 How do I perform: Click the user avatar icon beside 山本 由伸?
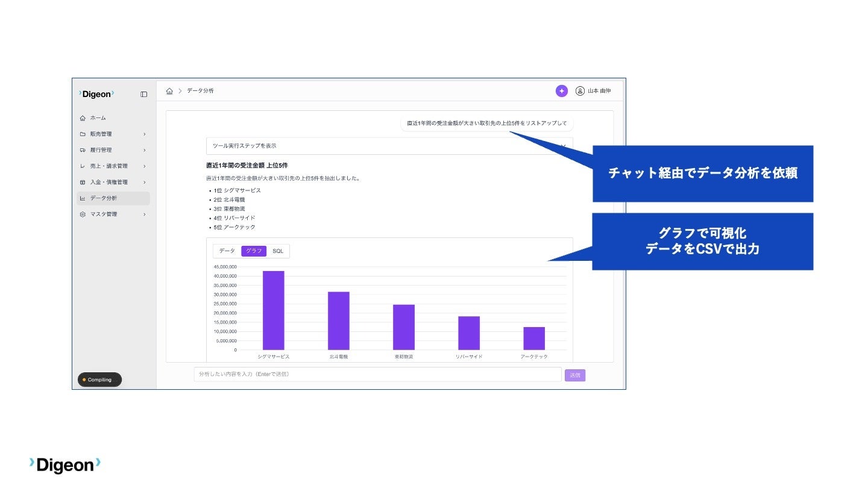(x=580, y=91)
